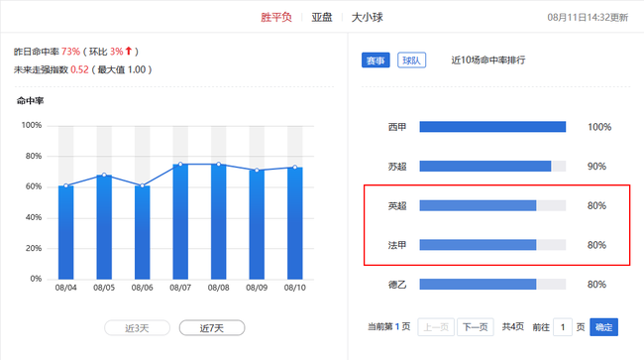Click the 90% value next to 苏超
The height and width of the screenshot is (360, 644).
click(596, 167)
